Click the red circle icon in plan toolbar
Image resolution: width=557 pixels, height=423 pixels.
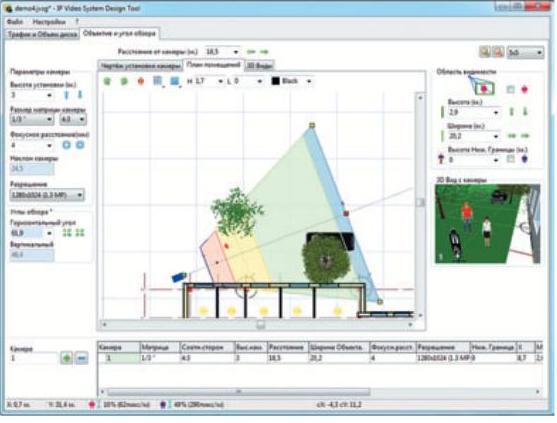[141, 81]
